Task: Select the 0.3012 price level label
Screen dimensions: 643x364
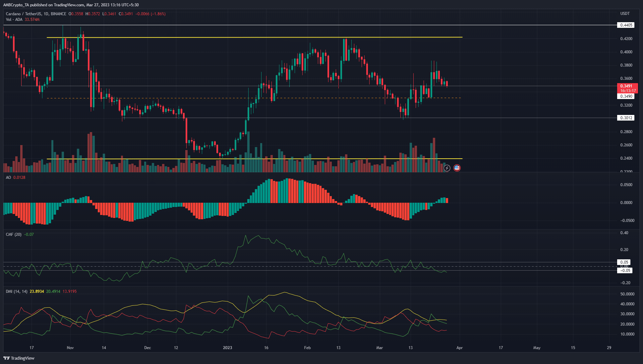Action: click(x=626, y=118)
